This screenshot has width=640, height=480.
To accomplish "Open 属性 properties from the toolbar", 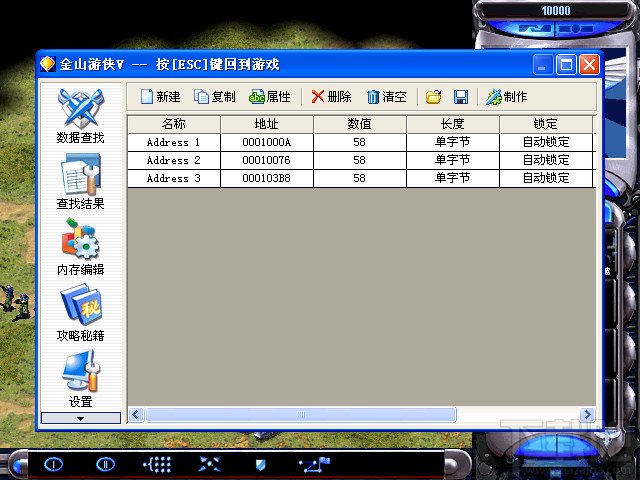I will coord(269,97).
